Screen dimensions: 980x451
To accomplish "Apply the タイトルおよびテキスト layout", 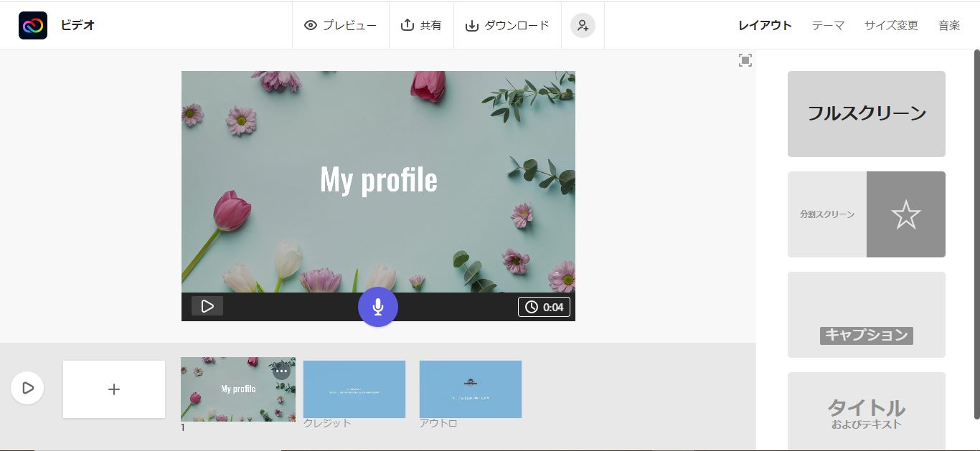I will point(866,411).
